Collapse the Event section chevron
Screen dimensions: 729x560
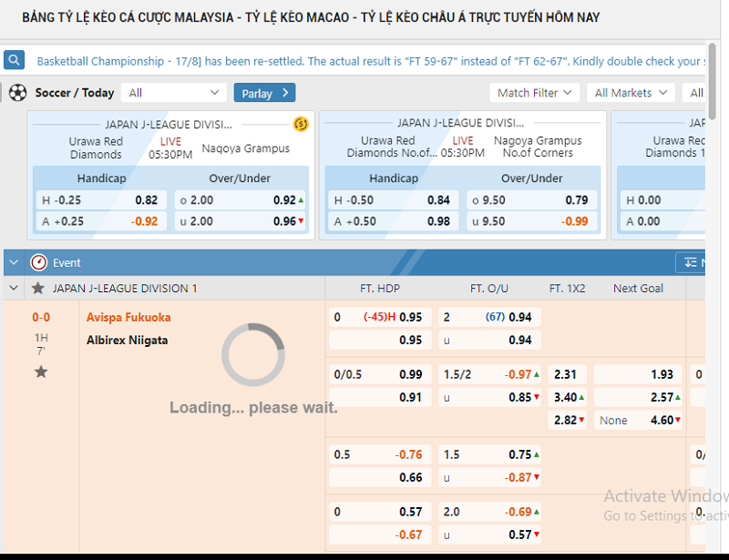coord(14,263)
